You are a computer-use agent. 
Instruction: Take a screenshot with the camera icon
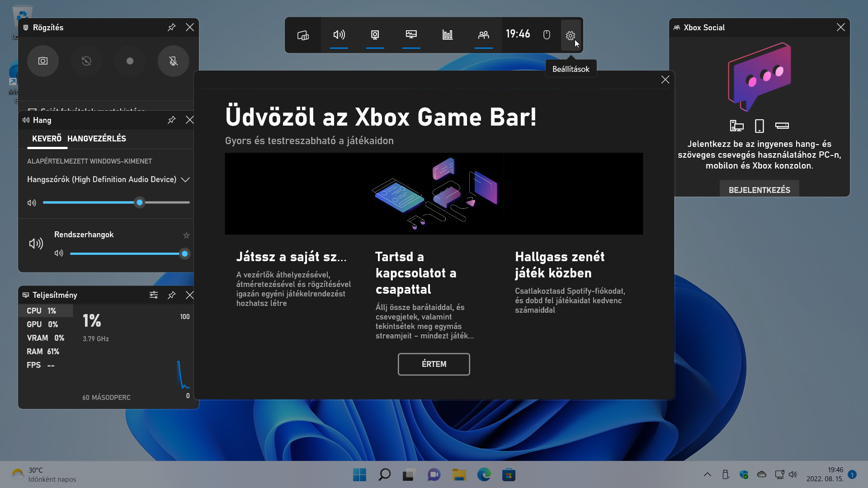(43, 61)
